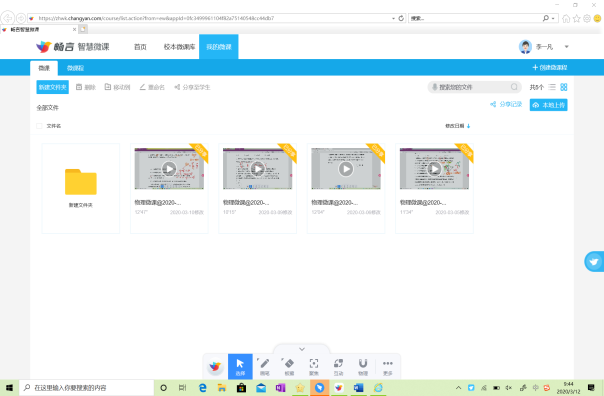
Task: Click the create micro-course plus button
Action: (x=549, y=67)
